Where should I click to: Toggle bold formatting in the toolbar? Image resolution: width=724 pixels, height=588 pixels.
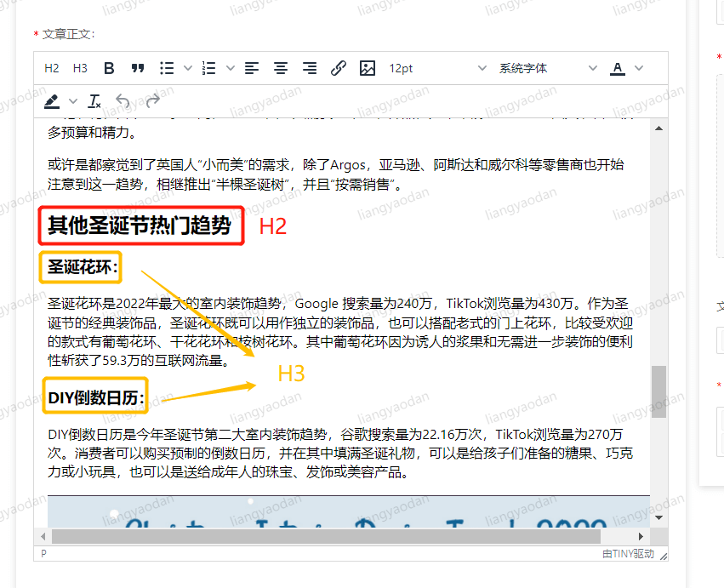[109, 68]
